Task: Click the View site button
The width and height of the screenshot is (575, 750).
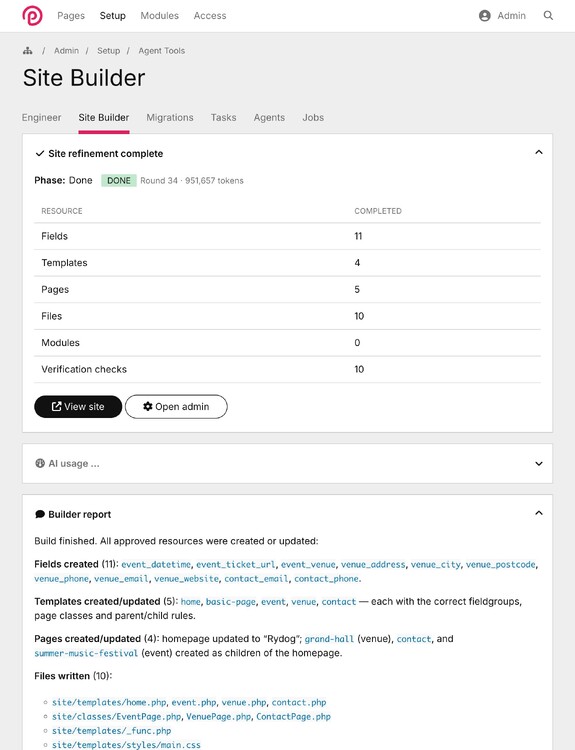Action: point(78,407)
